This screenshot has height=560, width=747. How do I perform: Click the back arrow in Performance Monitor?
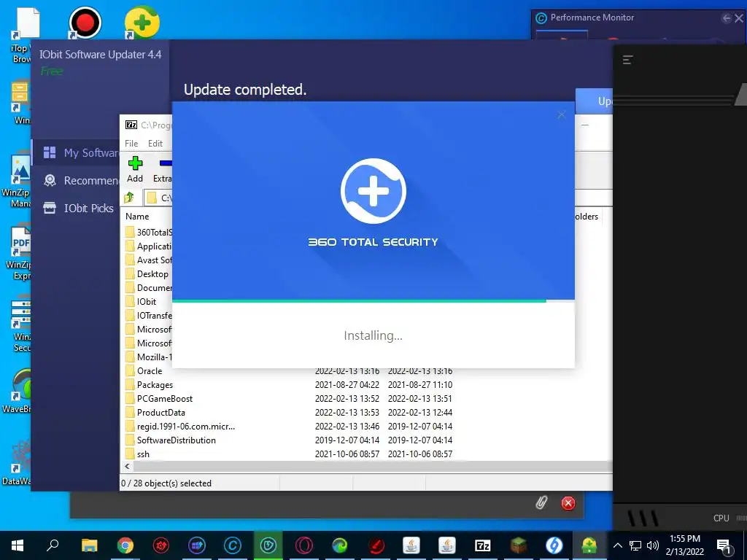(x=726, y=18)
